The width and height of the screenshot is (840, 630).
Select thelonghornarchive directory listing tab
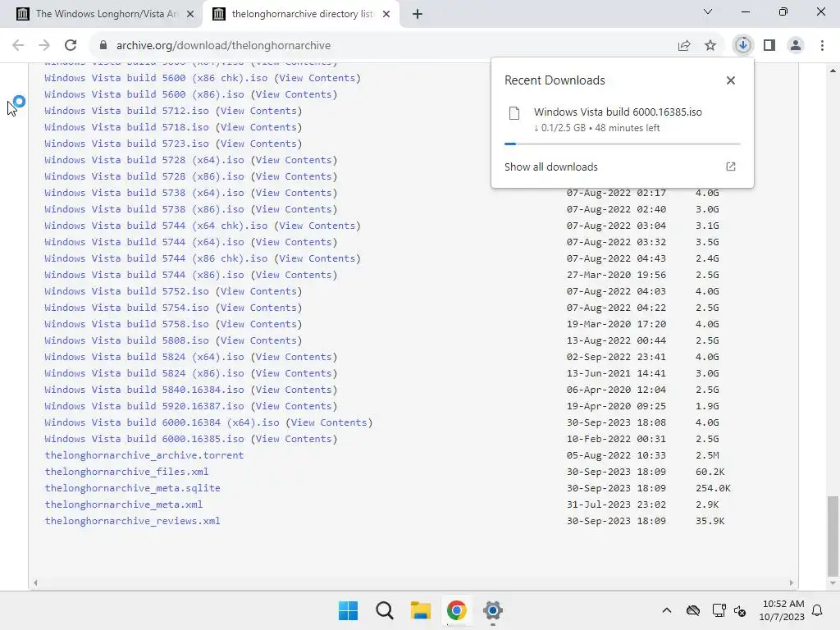(301, 14)
